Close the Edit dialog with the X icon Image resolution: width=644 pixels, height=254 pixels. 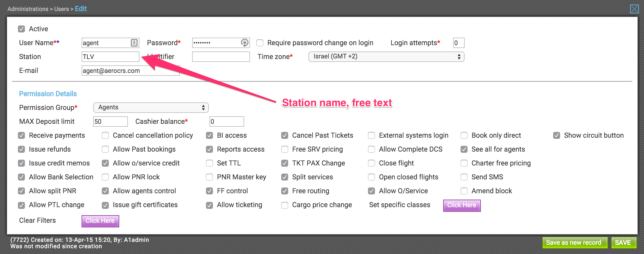(x=634, y=9)
